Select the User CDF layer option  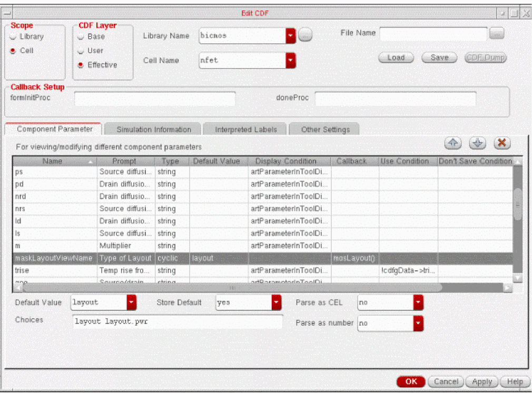81,51
